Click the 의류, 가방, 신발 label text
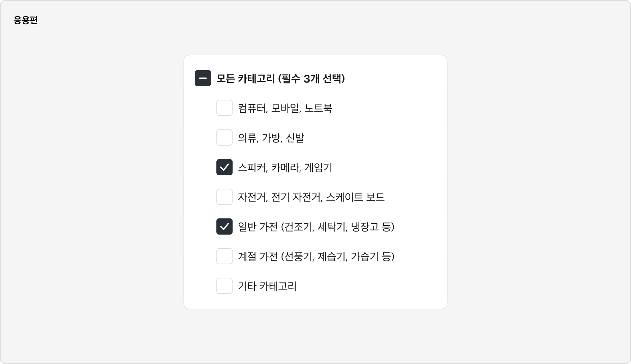The width and height of the screenshot is (631, 364). 271,138
